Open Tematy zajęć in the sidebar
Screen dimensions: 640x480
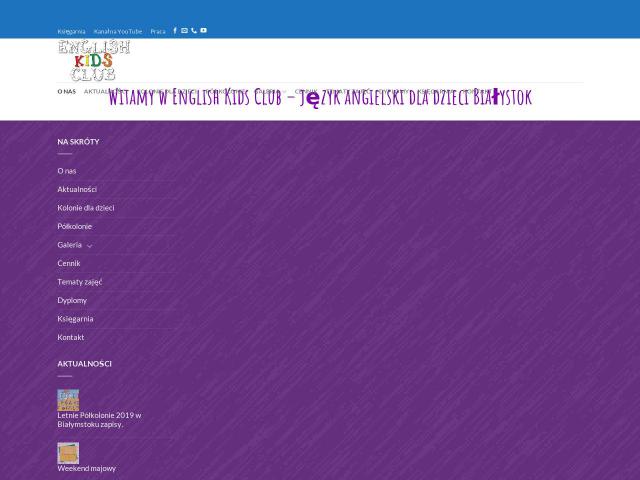(x=80, y=282)
